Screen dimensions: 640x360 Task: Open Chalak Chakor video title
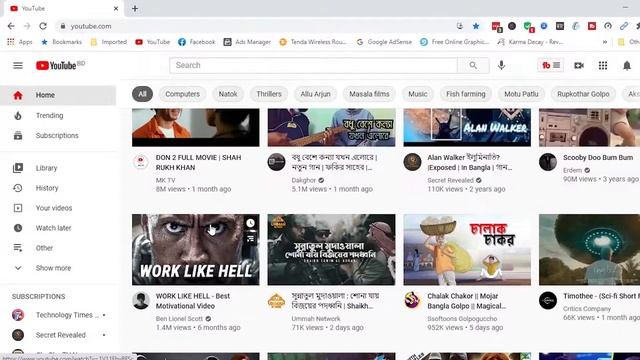(467, 301)
